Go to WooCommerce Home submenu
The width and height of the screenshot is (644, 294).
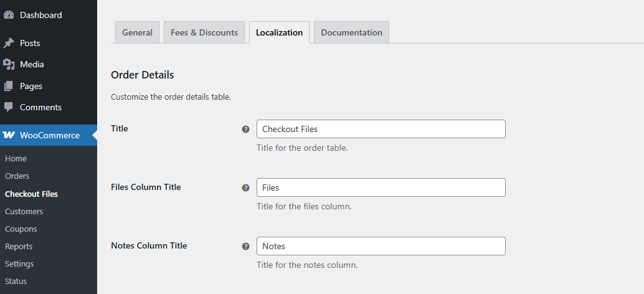[x=16, y=158]
